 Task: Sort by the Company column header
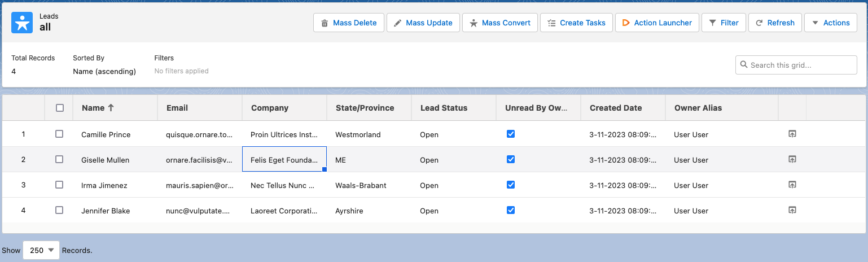tap(284, 108)
